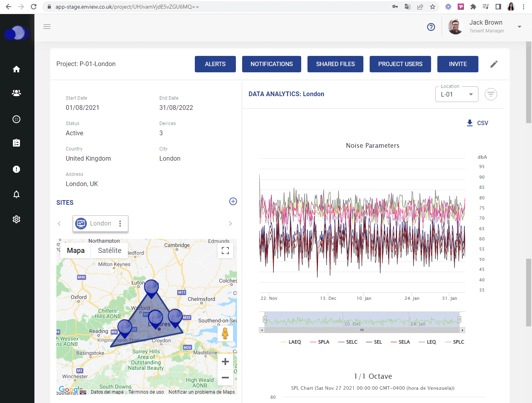532x403 pixels.
Task: Zoom in on the map
Action: click(225, 362)
